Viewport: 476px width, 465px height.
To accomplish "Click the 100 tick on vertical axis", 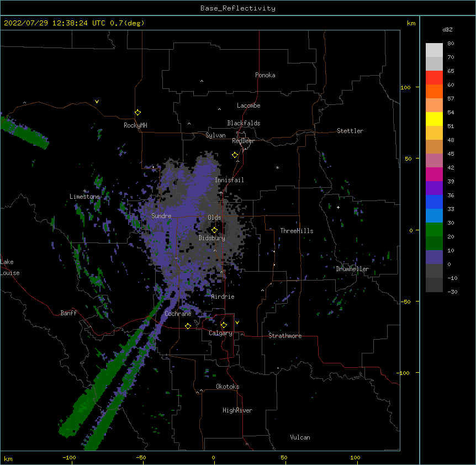I will coord(405,87).
